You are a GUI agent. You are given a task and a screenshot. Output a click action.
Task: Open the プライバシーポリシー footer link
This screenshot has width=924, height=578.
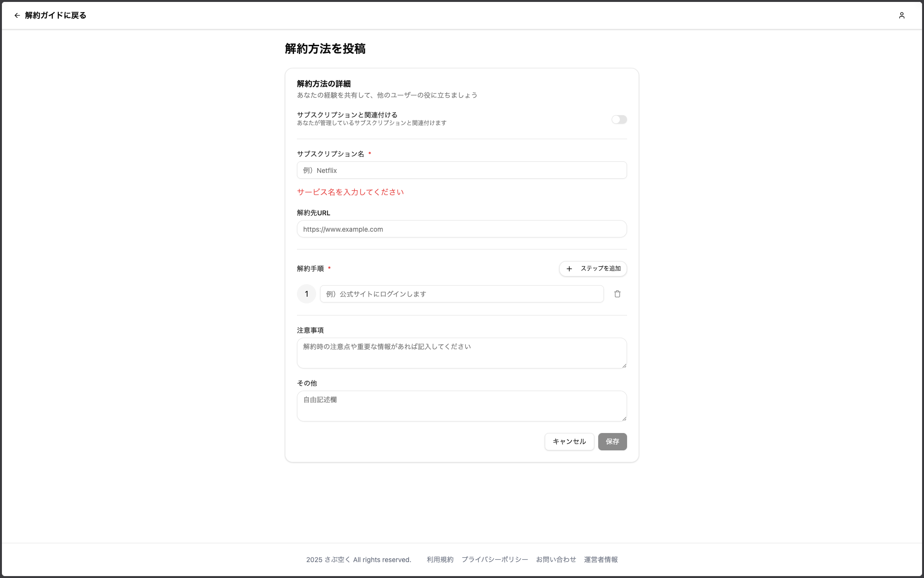coord(495,559)
